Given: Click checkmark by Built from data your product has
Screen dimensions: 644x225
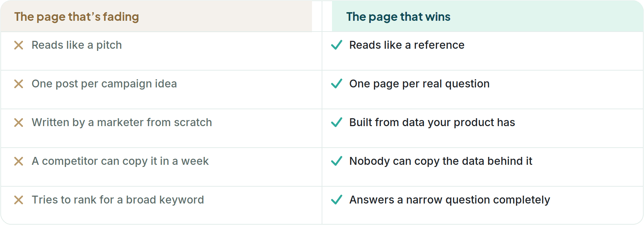Looking at the screenshot, I should [x=337, y=122].
